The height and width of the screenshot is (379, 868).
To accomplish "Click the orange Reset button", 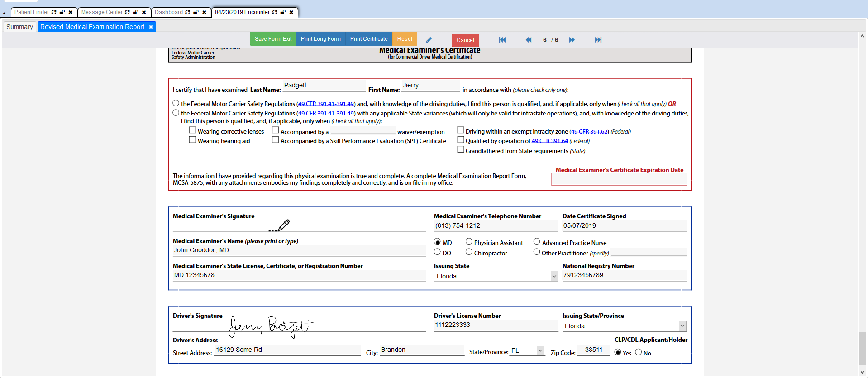I will click(405, 39).
